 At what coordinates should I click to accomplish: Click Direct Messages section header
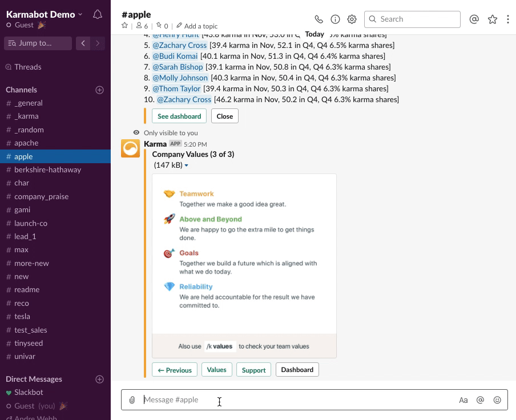coord(34,379)
